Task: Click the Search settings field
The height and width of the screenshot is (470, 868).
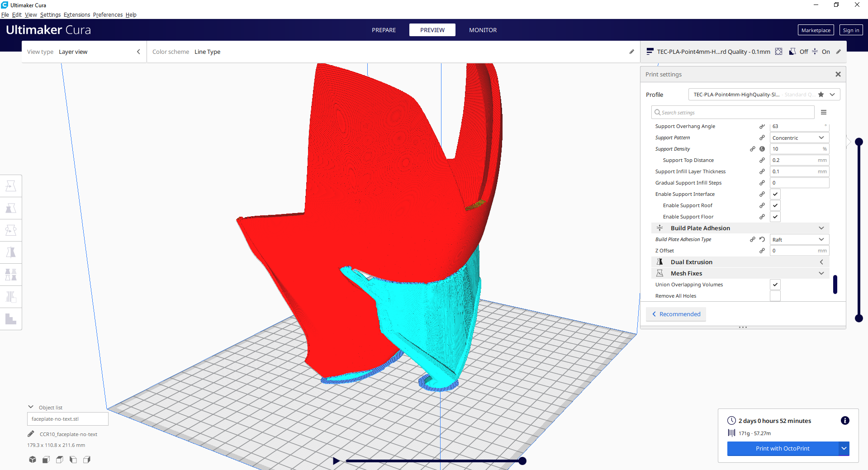Action: 733,112
